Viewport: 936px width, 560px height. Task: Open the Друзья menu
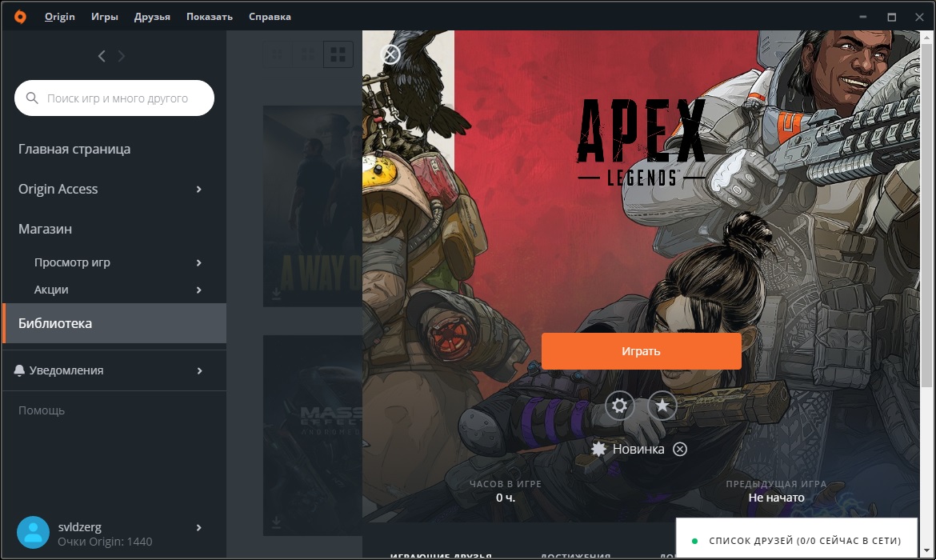coord(152,17)
